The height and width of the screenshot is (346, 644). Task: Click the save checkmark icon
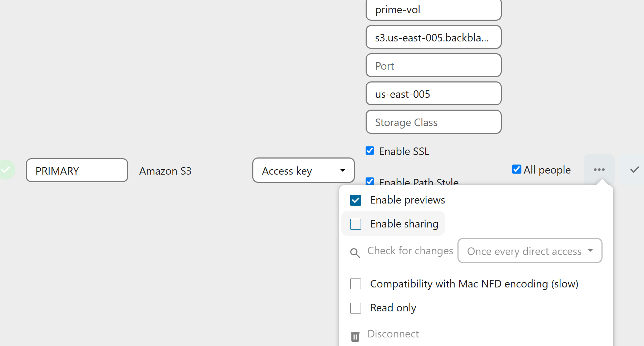coord(634,170)
